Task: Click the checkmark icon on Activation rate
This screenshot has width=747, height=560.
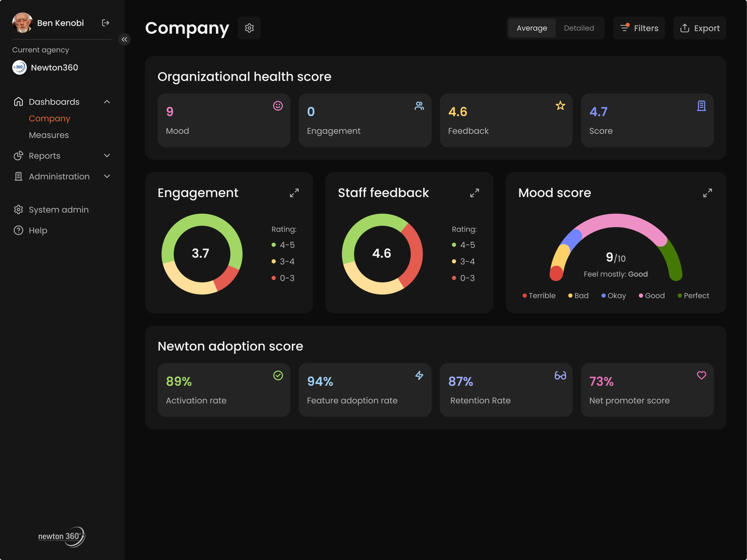Action: (278, 376)
